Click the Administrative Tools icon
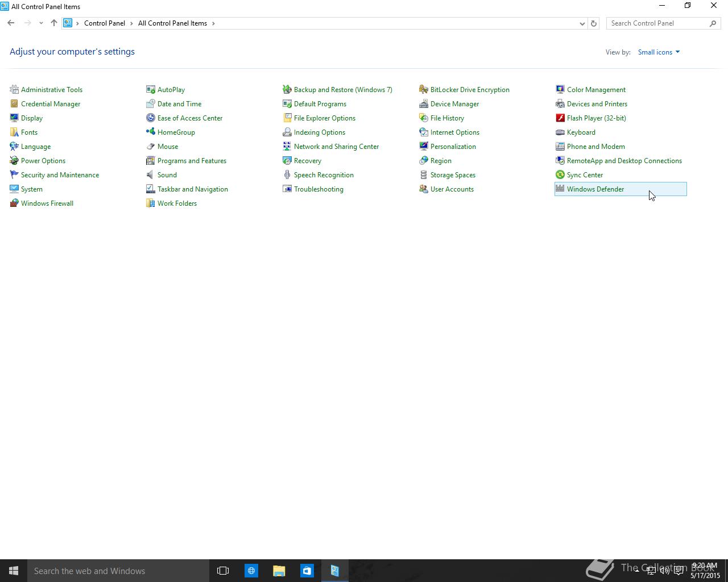The width and height of the screenshot is (728, 582). coord(14,89)
